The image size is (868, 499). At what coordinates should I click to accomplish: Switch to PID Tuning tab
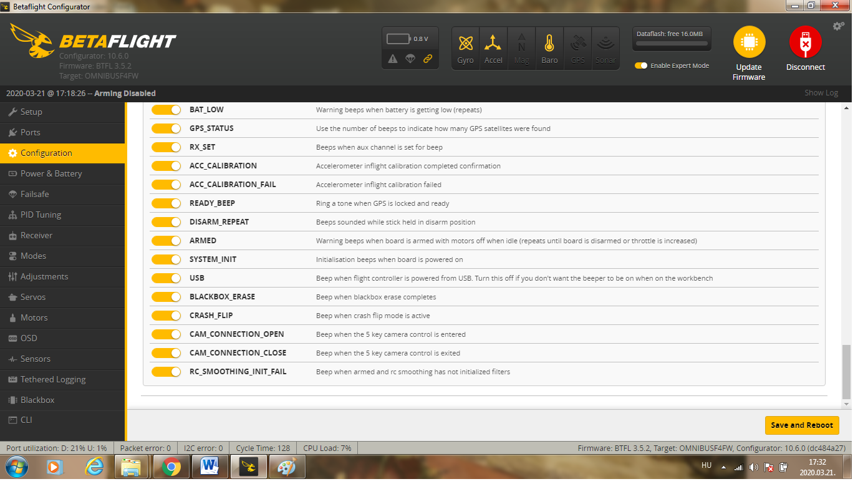(62, 215)
